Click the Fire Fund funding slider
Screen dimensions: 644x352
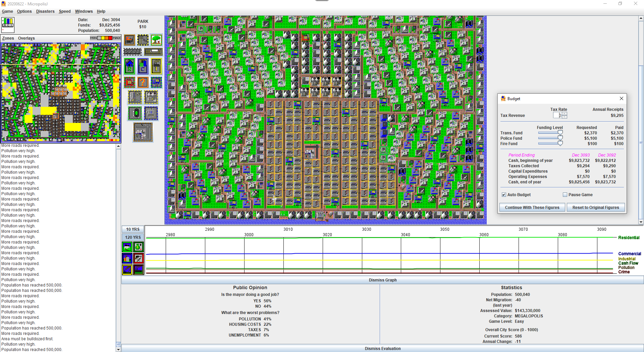550,144
